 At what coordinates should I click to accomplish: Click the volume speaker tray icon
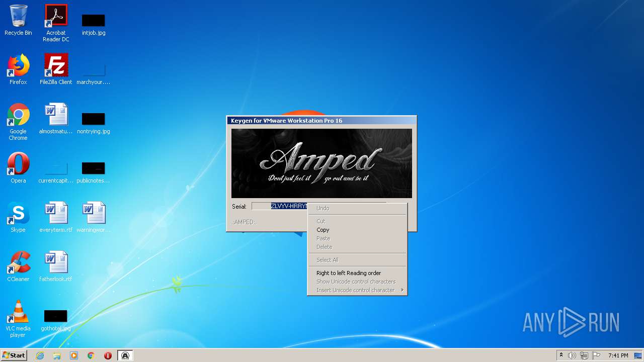pos(572,355)
